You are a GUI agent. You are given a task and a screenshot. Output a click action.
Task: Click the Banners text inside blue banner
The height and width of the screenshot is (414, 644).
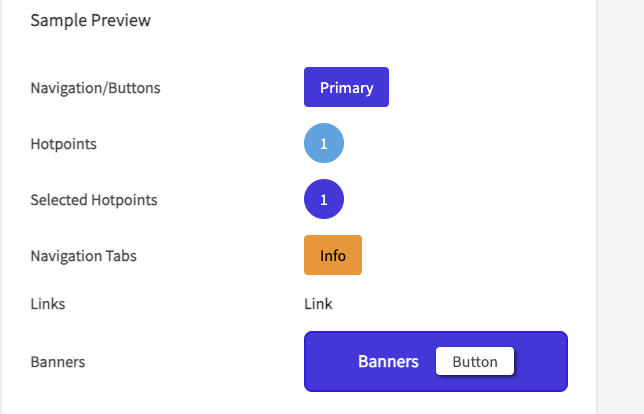coord(388,361)
